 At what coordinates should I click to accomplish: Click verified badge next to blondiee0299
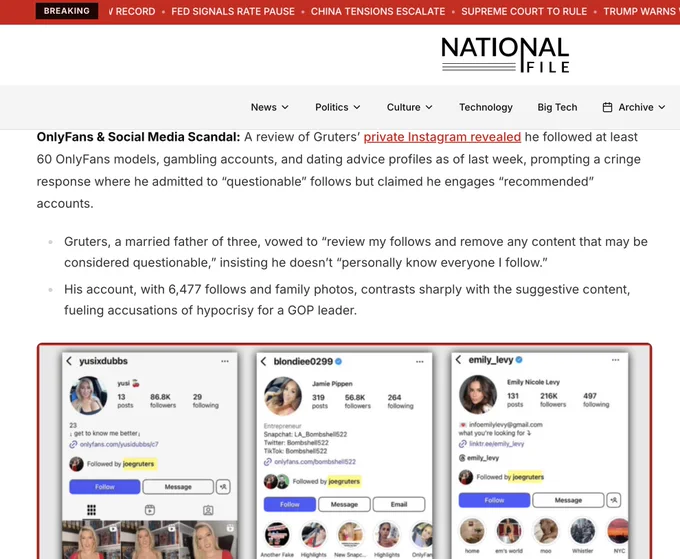(339, 361)
